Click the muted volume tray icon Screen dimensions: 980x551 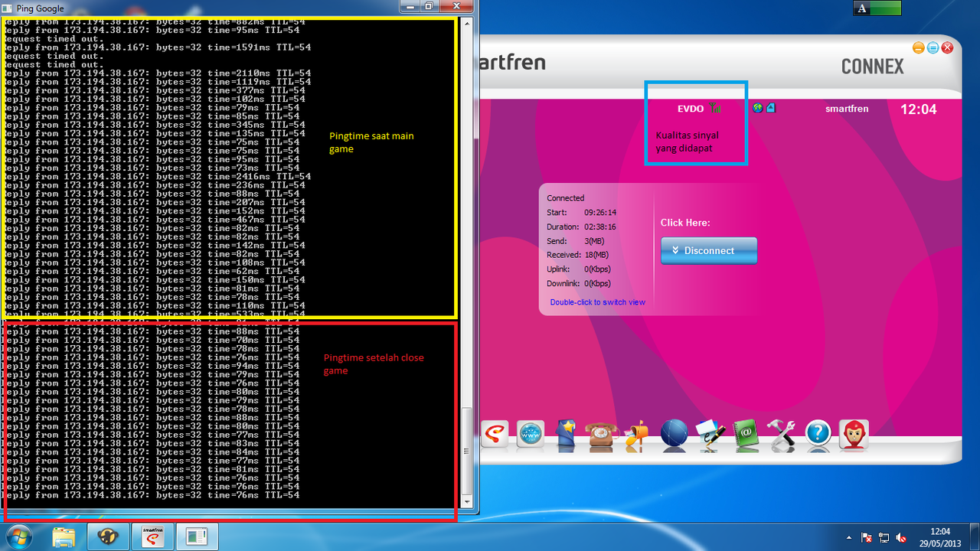tap(901, 537)
